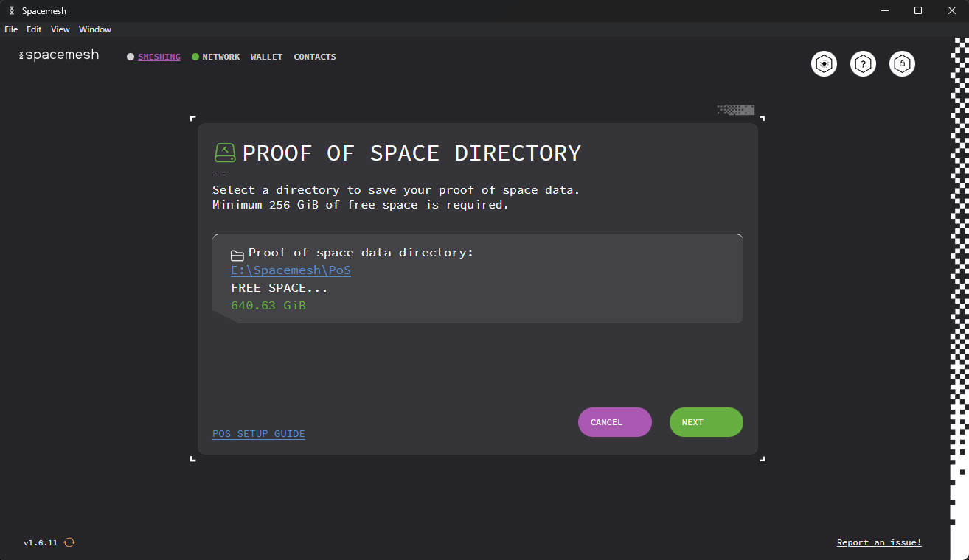This screenshot has width=969, height=560.
Task: Open the settings hexagon icon
Action: (824, 64)
